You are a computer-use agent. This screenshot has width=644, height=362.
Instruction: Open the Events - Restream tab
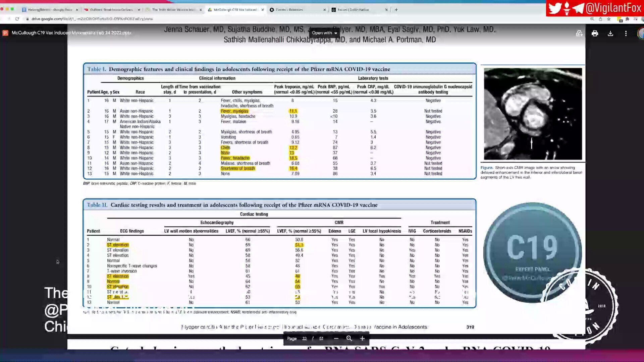[289, 10]
